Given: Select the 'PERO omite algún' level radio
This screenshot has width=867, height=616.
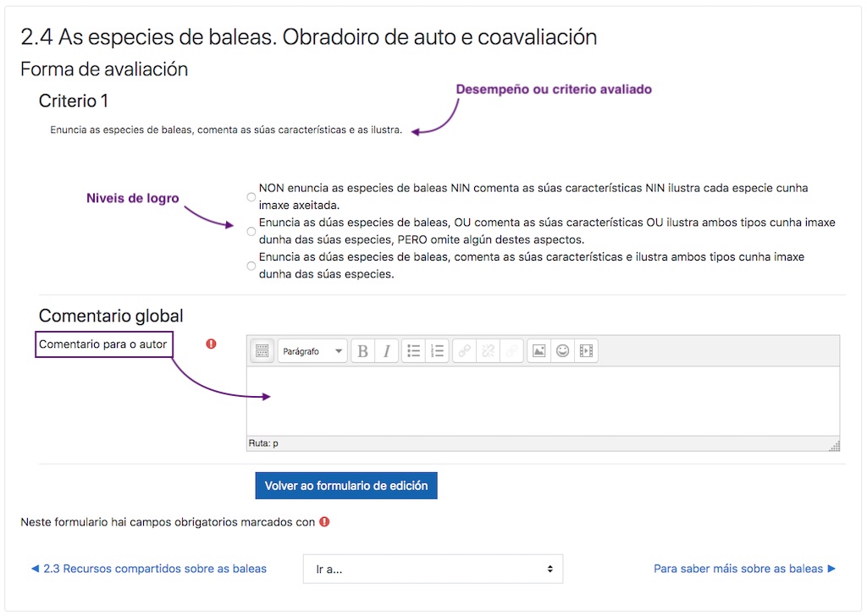Looking at the screenshot, I should pyautogui.click(x=251, y=231).
